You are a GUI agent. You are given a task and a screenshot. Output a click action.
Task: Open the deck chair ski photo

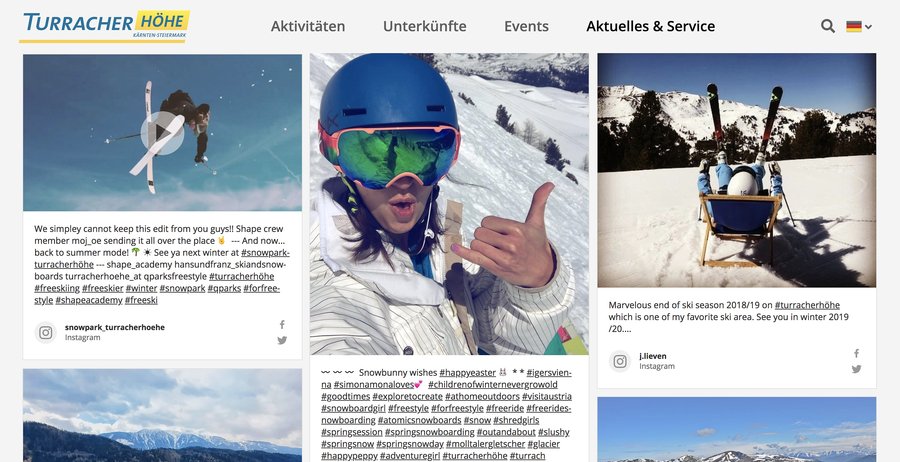(736, 170)
